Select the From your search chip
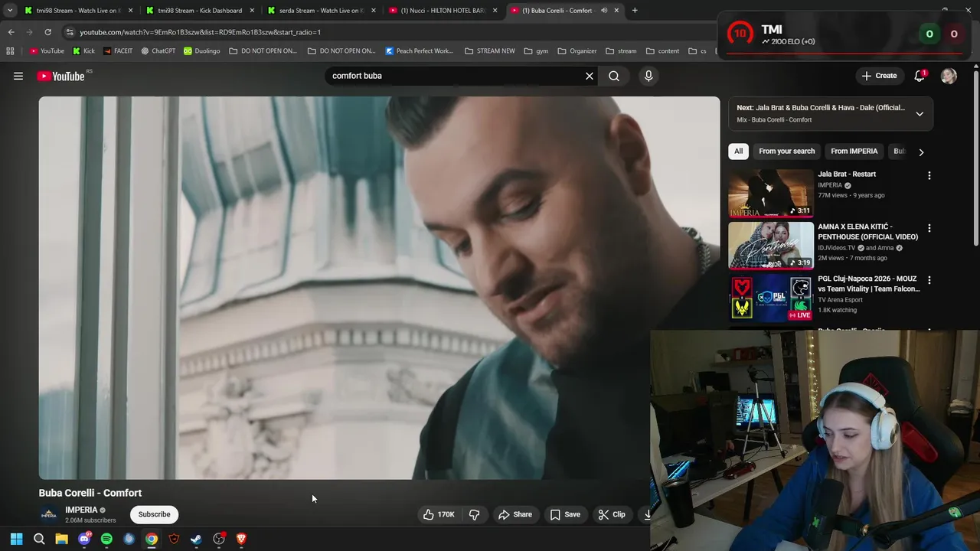 [786, 152]
